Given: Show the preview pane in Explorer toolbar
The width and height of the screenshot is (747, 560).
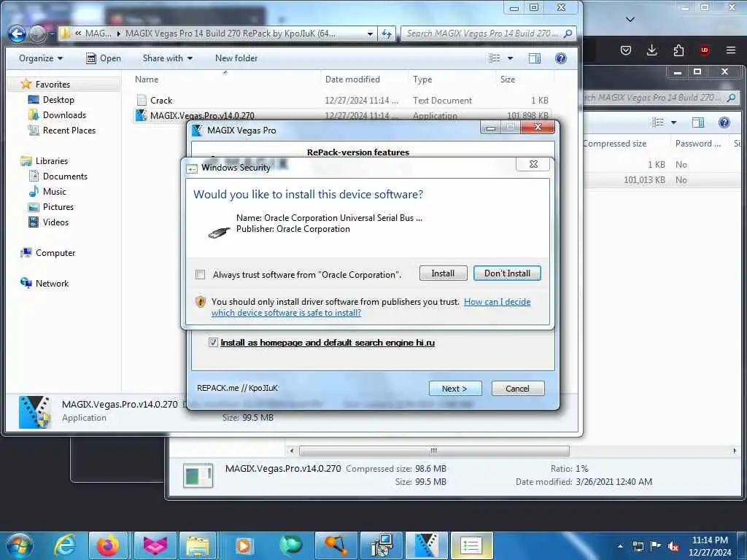Looking at the screenshot, I should click(535, 58).
